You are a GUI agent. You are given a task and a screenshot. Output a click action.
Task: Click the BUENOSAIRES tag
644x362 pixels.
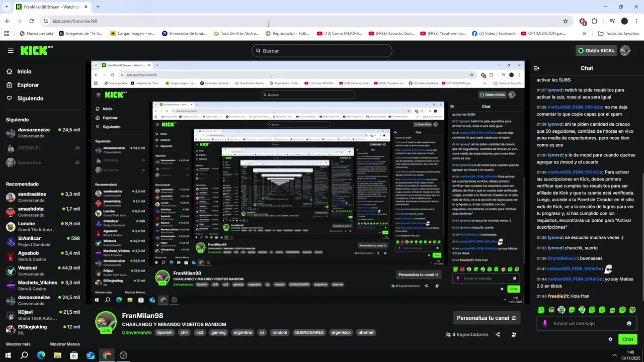309,332
